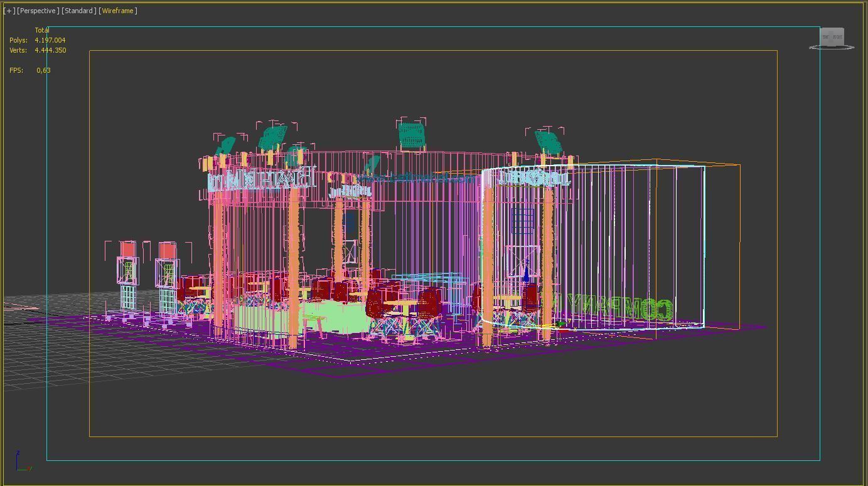The height and width of the screenshot is (486, 868).
Task: Click the Verts: statistics label
Action: (18, 50)
